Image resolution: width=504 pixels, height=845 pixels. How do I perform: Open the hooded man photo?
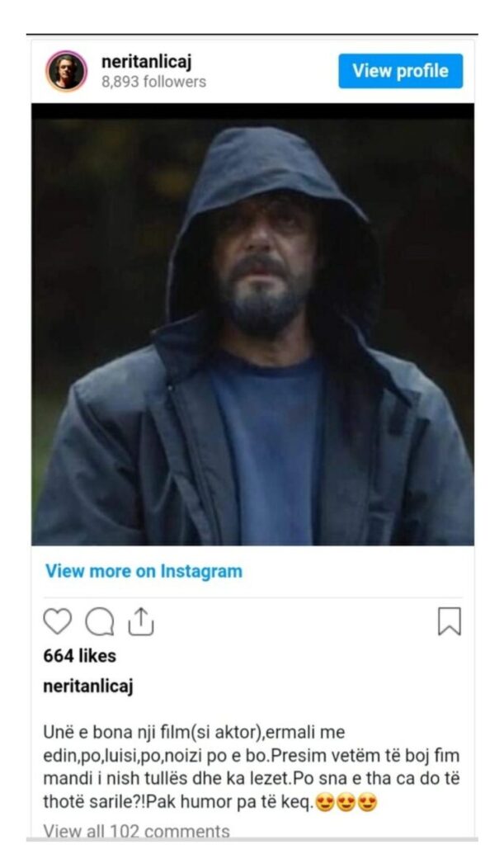click(252, 332)
